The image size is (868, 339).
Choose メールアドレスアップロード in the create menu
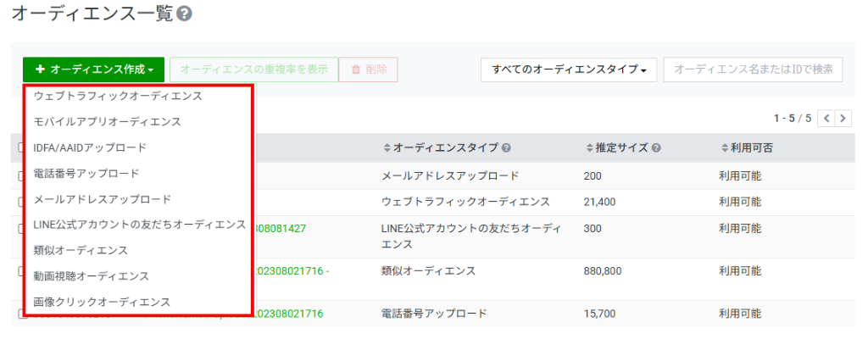point(103,199)
